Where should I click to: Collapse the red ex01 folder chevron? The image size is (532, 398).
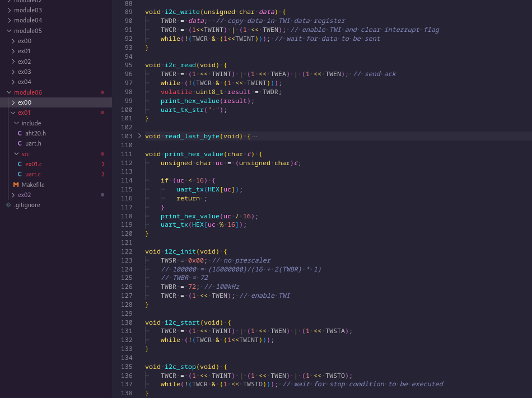[x=13, y=113]
